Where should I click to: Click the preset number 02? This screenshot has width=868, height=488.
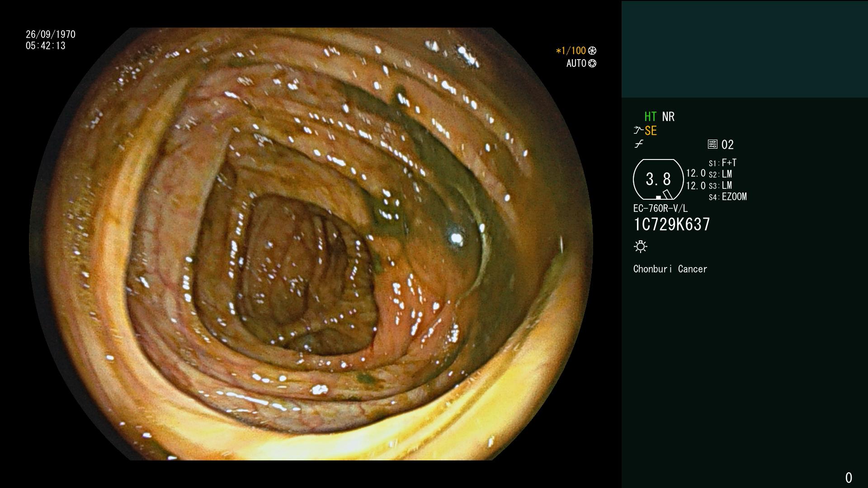(x=727, y=145)
